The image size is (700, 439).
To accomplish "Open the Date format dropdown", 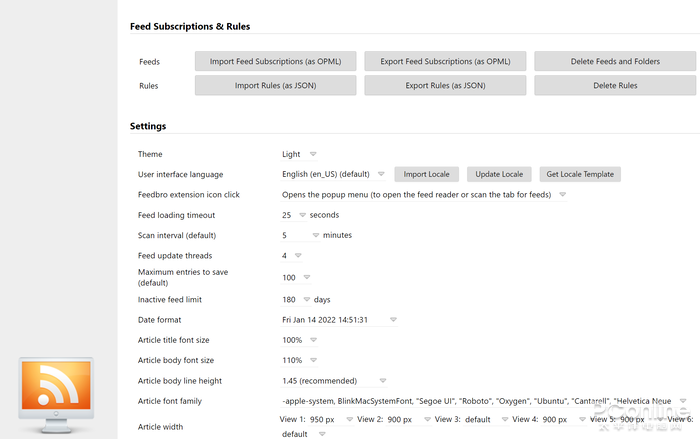I will (339, 320).
